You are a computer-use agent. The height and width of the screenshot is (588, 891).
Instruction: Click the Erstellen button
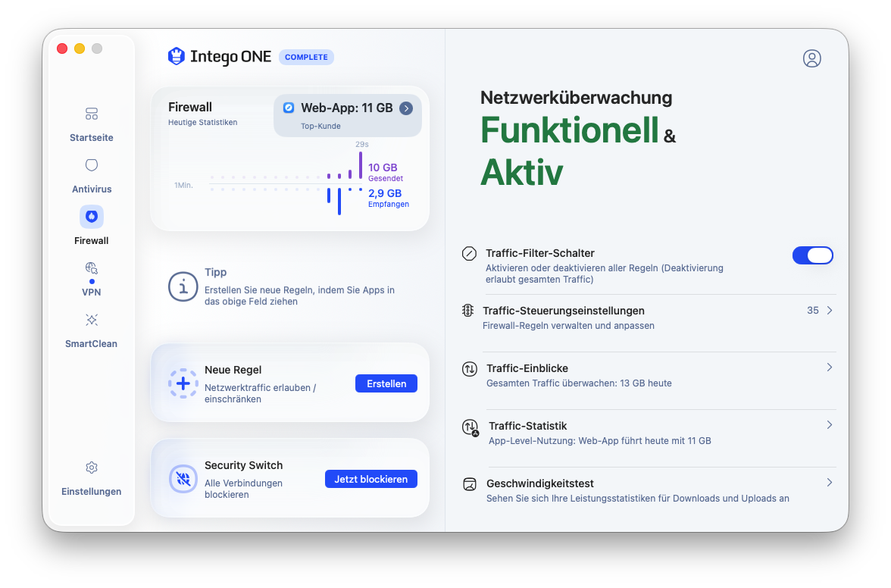[386, 383]
